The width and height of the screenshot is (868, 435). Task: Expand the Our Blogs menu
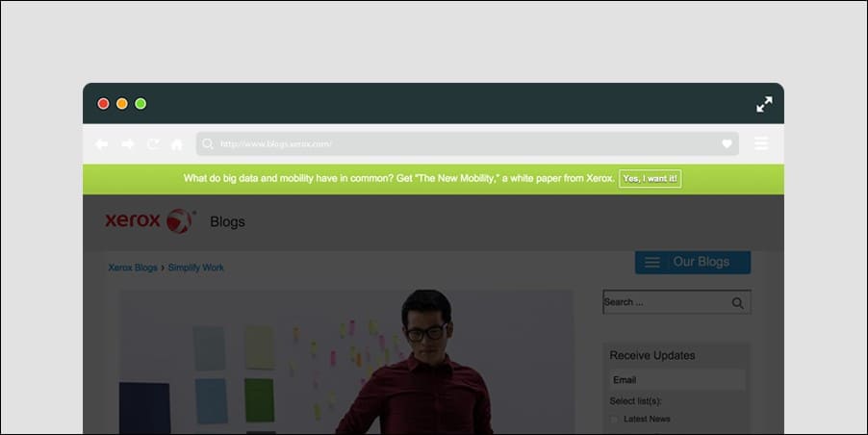(x=692, y=262)
